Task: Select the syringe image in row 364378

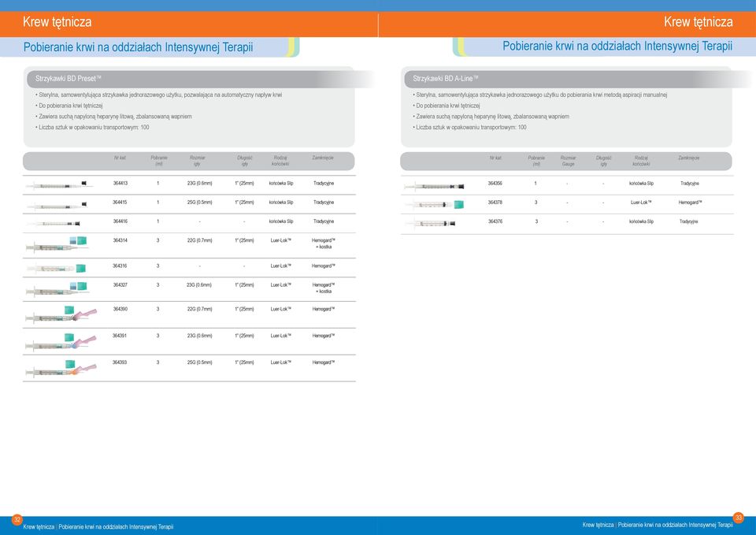Action: pos(435,205)
